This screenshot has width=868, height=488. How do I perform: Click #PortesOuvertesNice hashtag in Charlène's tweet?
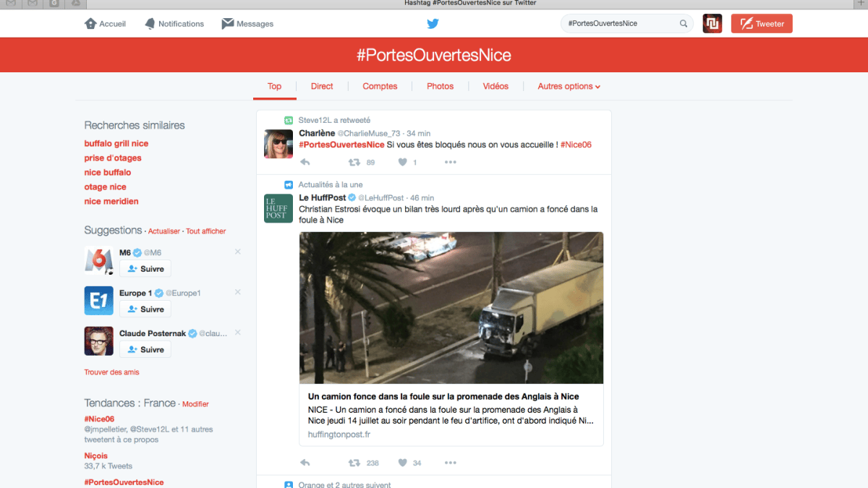click(341, 145)
